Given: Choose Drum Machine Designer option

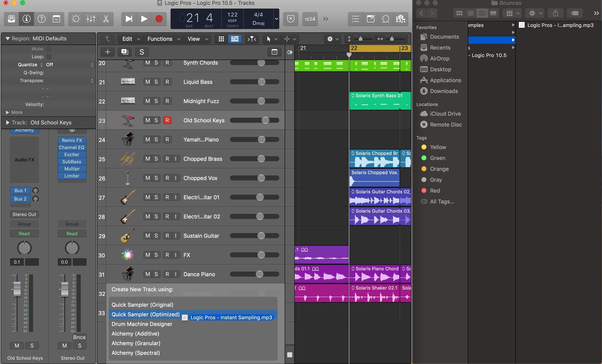Looking at the screenshot, I should tap(142, 324).
